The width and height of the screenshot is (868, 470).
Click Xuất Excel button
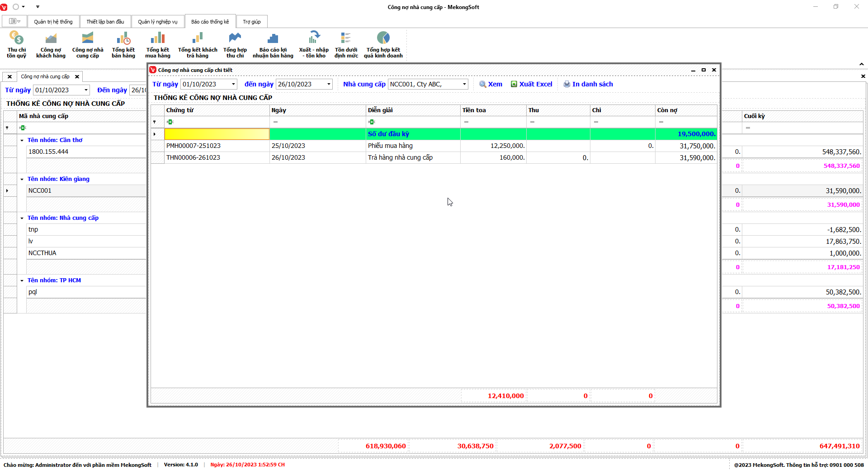(x=532, y=84)
